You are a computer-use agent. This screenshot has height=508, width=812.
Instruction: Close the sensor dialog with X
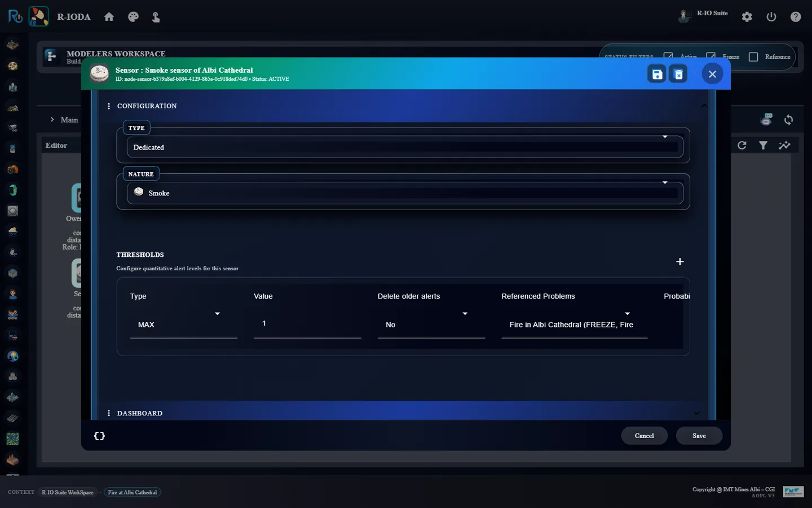click(712, 74)
